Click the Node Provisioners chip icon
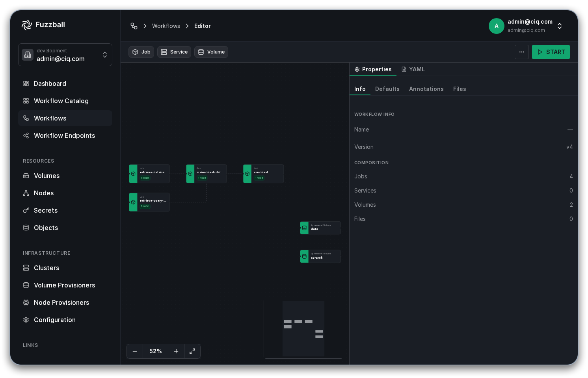588x378 pixels. (26, 302)
